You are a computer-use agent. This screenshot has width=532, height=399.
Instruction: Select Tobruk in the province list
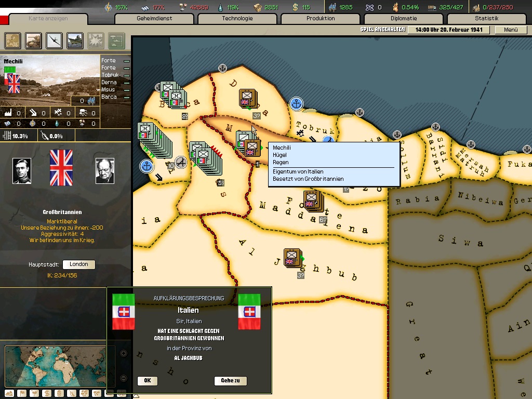point(110,75)
